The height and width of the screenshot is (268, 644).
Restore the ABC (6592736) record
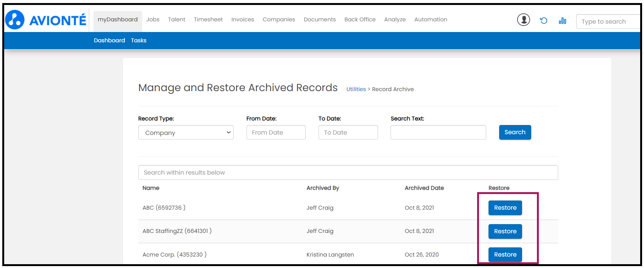505,208
